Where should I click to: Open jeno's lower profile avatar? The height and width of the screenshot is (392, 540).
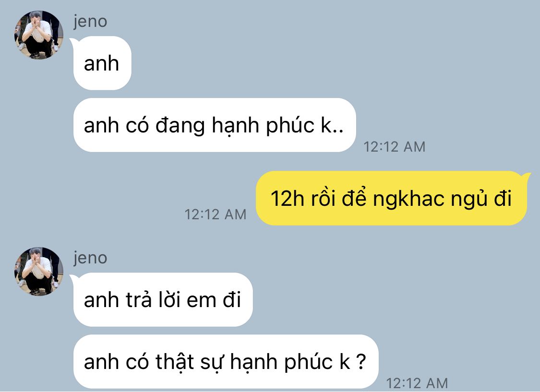tap(38, 271)
